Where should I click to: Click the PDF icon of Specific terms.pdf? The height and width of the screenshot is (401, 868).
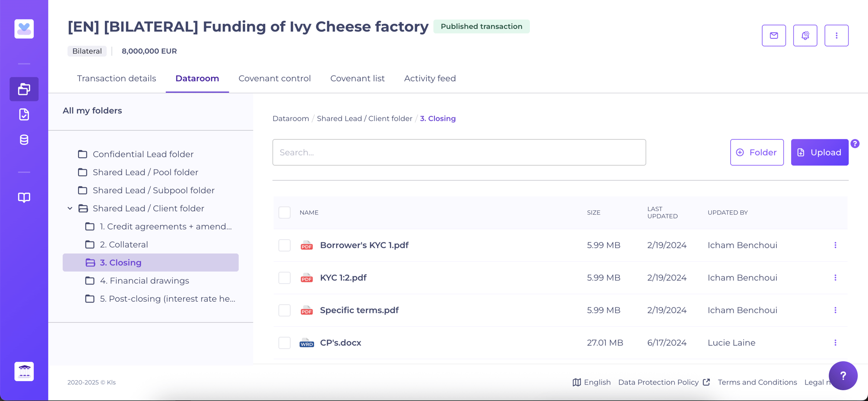[307, 310]
